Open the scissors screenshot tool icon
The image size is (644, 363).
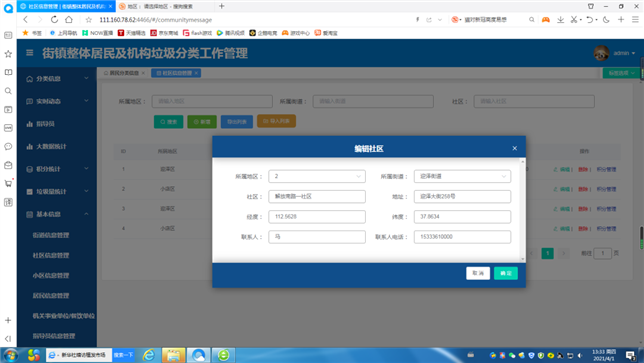point(574,19)
